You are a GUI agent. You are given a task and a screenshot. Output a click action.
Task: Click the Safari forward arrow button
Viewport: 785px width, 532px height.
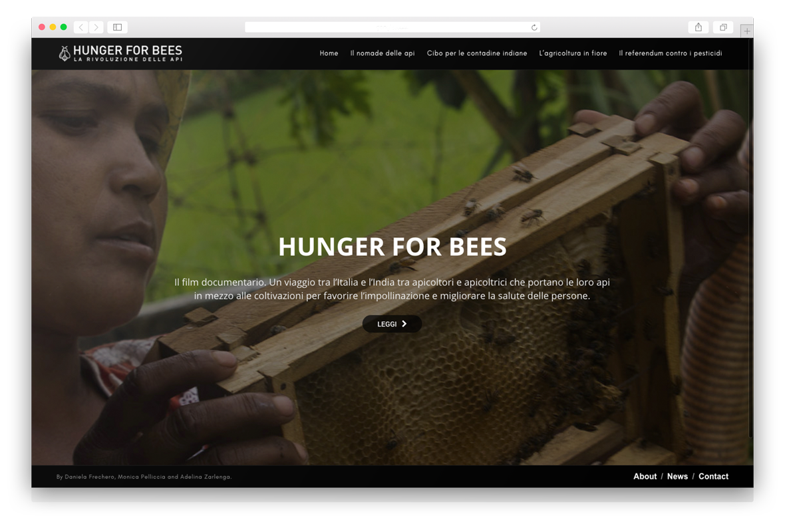pos(96,27)
